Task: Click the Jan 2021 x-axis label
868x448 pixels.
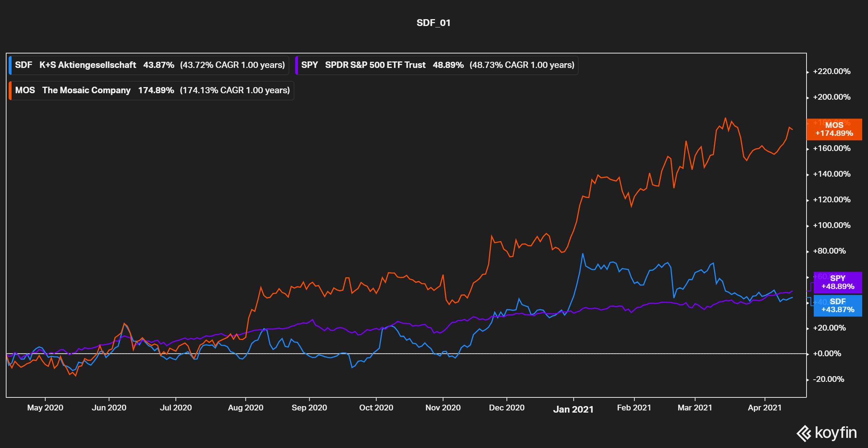Action: pos(573,409)
